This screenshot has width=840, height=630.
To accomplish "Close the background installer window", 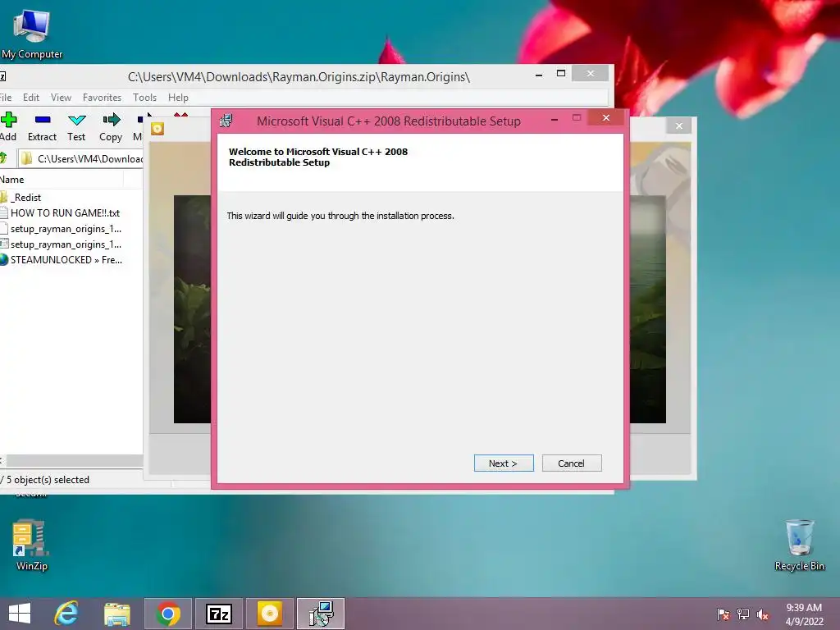I will point(678,126).
